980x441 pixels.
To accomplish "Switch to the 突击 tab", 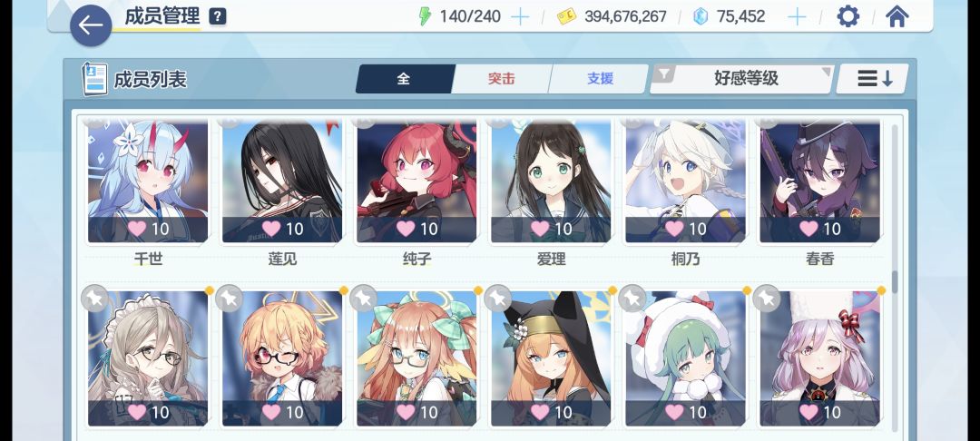I will pos(501,79).
